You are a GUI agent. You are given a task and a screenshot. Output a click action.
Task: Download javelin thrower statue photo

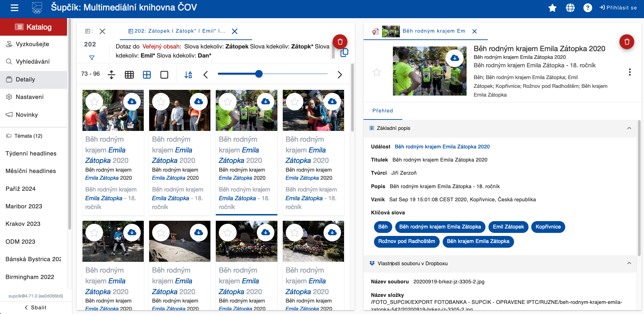coord(199,233)
